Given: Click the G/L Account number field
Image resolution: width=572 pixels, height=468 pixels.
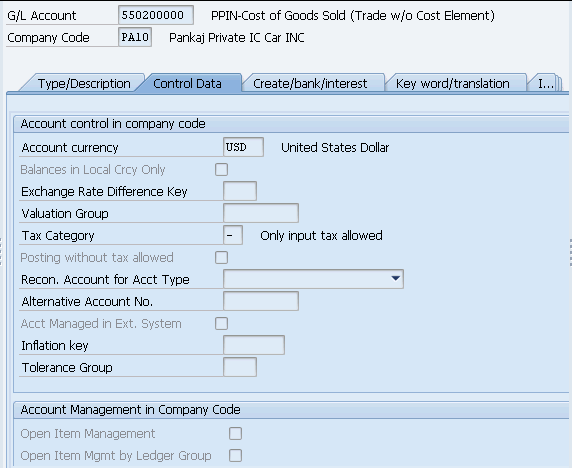Looking at the screenshot, I should click(156, 15).
